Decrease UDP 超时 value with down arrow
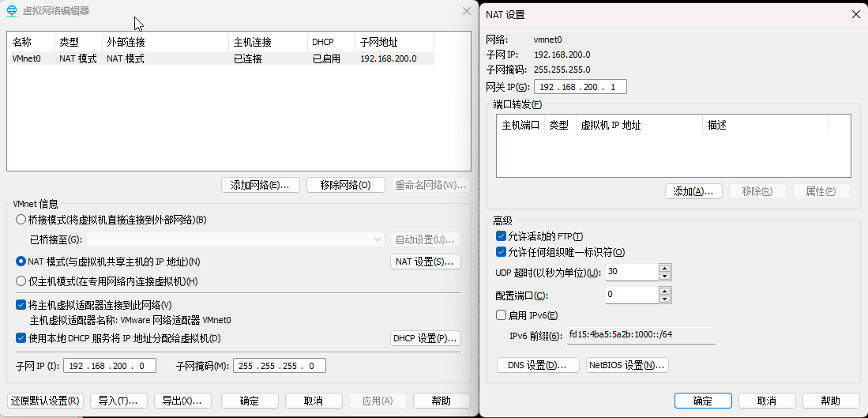Screen dimensions: 868x418 (665, 277)
